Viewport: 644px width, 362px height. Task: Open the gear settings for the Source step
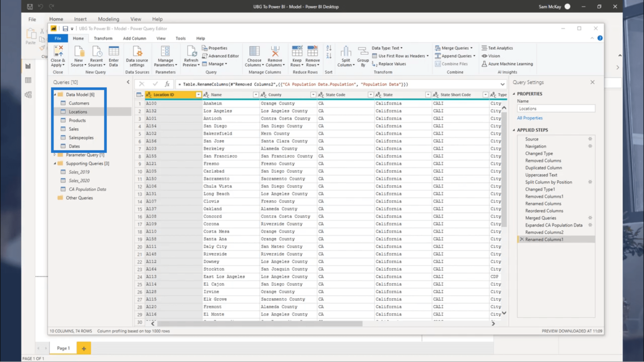point(590,139)
